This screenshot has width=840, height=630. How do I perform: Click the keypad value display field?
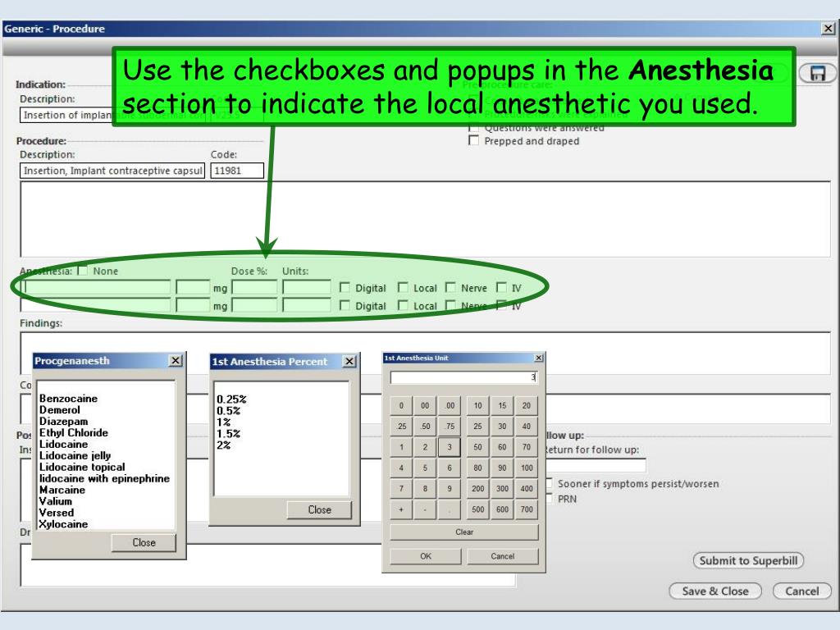(463, 377)
